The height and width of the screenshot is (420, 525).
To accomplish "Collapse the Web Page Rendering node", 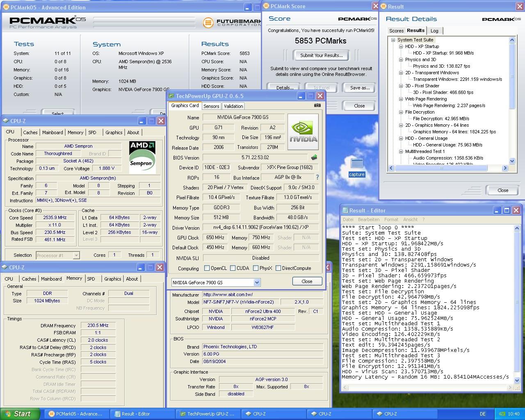I will click(401, 99).
